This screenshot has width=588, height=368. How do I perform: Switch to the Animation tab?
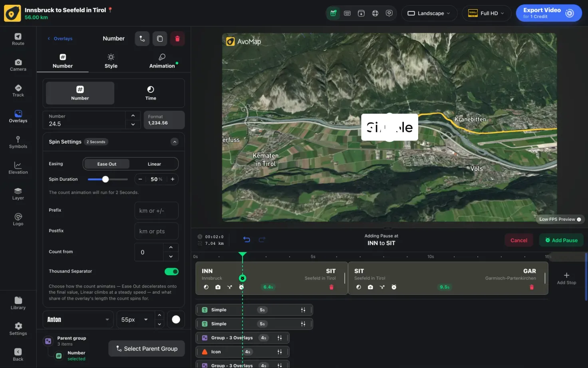pyautogui.click(x=162, y=61)
